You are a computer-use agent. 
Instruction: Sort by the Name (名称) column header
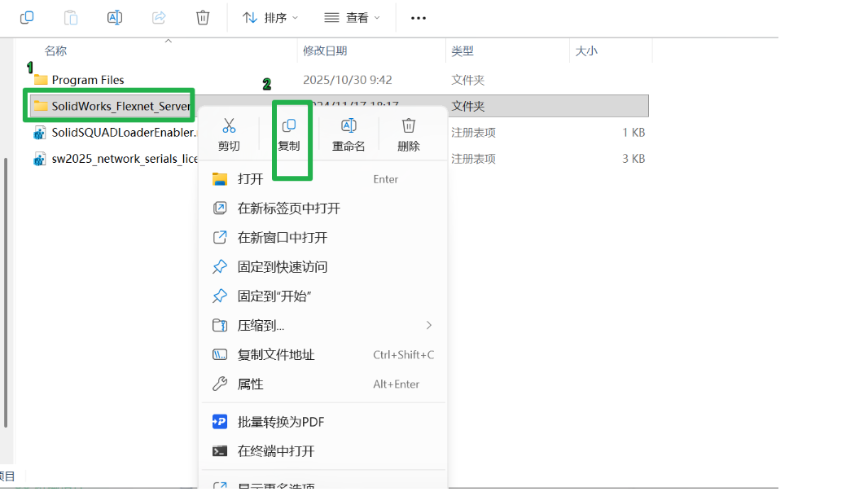[55, 51]
